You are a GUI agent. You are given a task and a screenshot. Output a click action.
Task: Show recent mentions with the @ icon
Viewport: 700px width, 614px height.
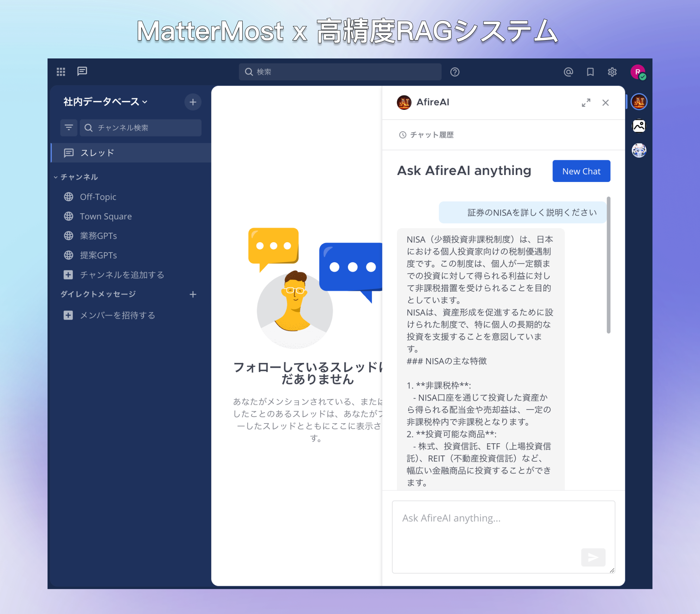click(x=568, y=72)
